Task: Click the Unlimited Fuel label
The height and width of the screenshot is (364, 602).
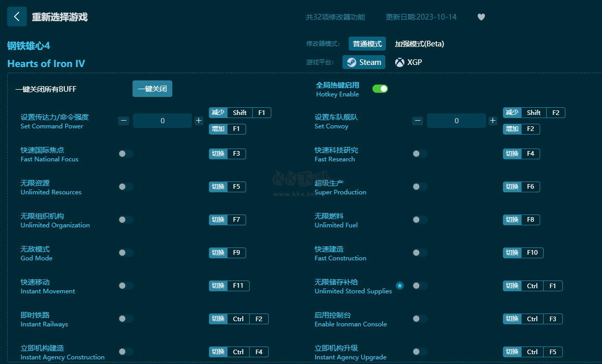Action: click(336, 225)
